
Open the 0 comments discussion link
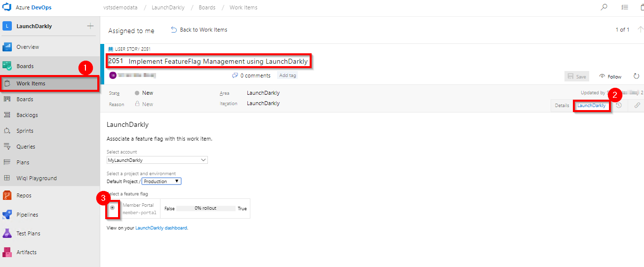[x=251, y=76]
